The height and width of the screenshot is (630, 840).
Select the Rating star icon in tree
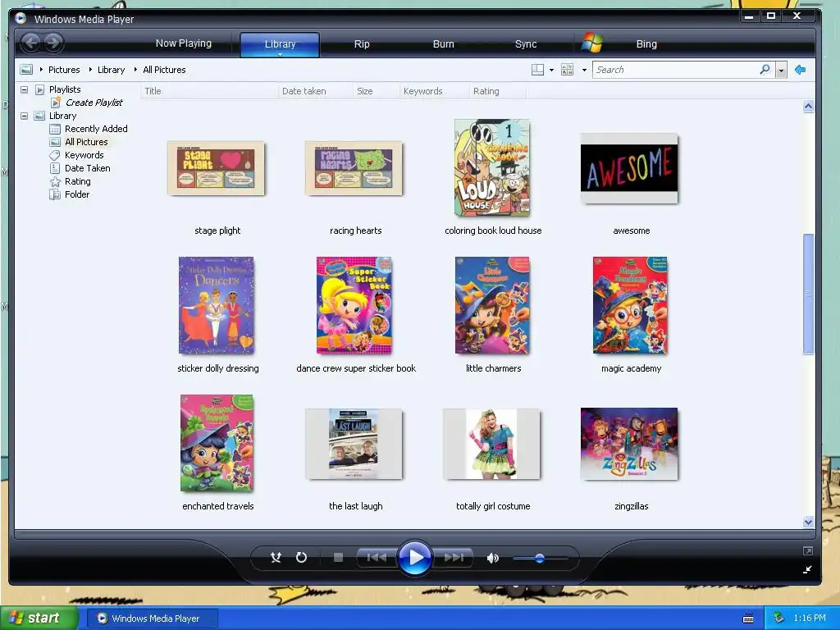click(x=55, y=181)
